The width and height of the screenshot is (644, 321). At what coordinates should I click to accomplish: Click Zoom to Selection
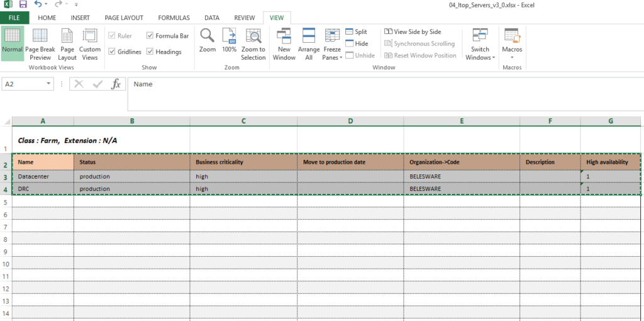(x=253, y=44)
